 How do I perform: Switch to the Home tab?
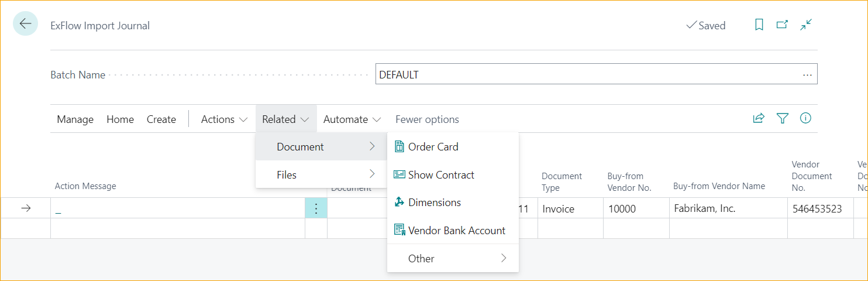[x=120, y=119]
